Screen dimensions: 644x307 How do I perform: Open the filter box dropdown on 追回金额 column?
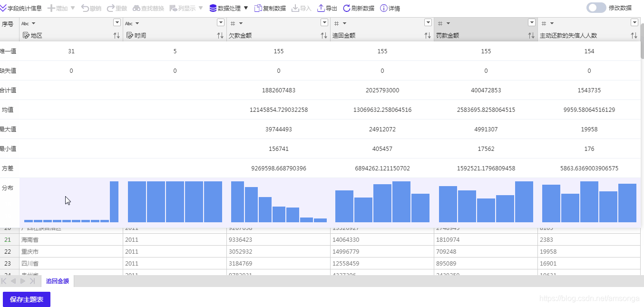(428, 23)
